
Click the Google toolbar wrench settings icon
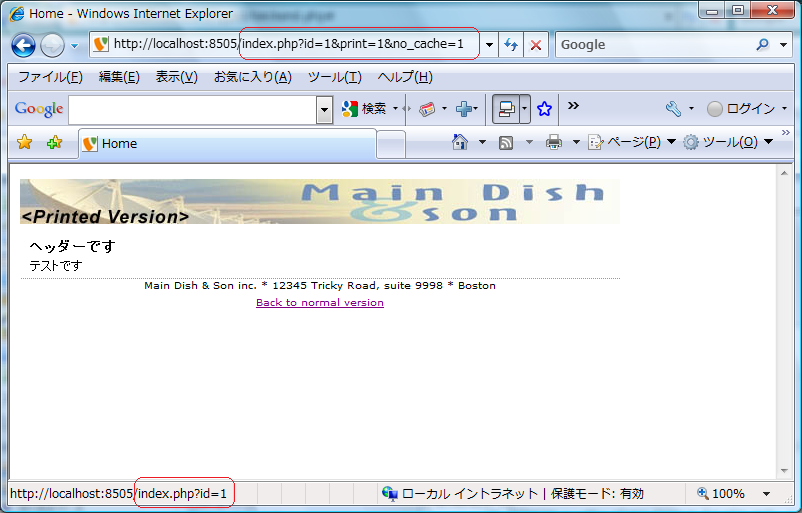[x=673, y=108]
